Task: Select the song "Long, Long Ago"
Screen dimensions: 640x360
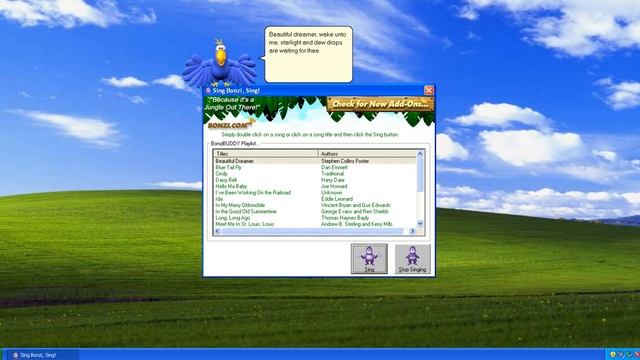Action: click(233, 218)
